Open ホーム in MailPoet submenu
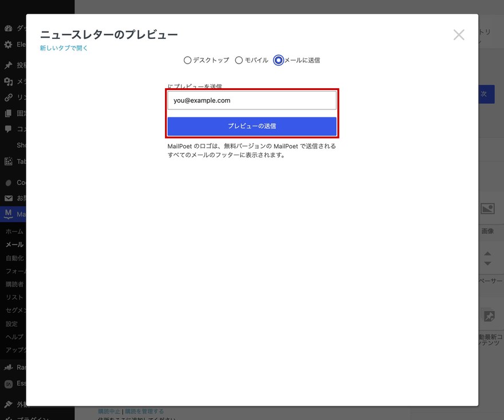This screenshot has height=420, width=504. [x=14, y=231]
